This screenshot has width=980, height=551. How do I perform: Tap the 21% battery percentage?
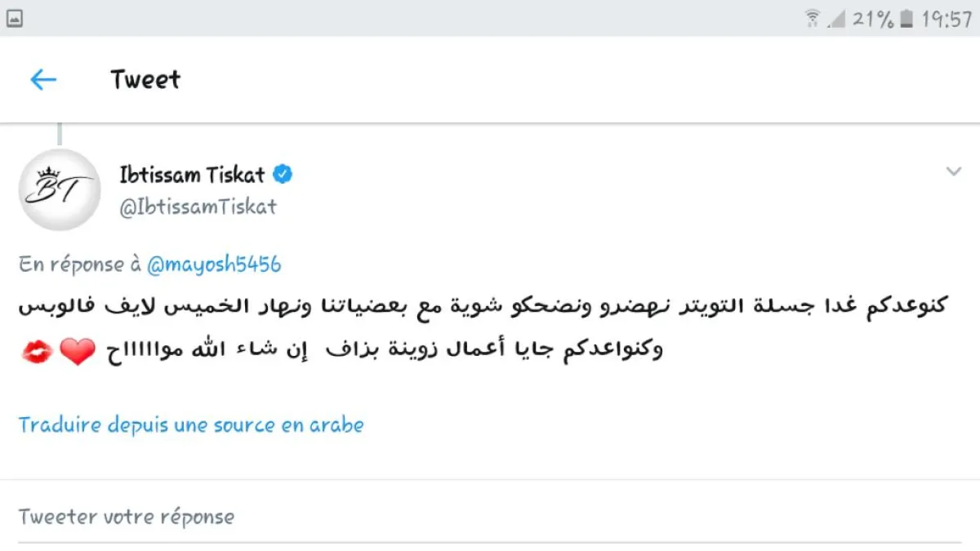[873, 19]
